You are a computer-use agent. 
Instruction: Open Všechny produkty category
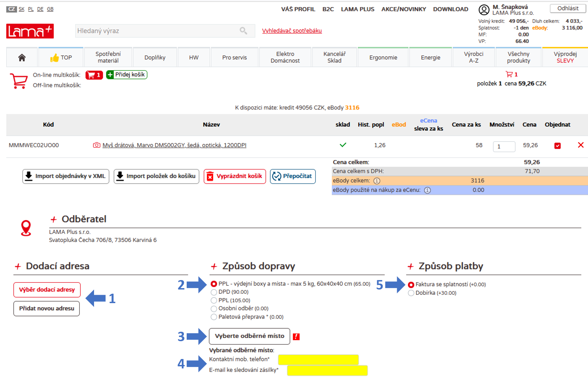pos(518,57)
